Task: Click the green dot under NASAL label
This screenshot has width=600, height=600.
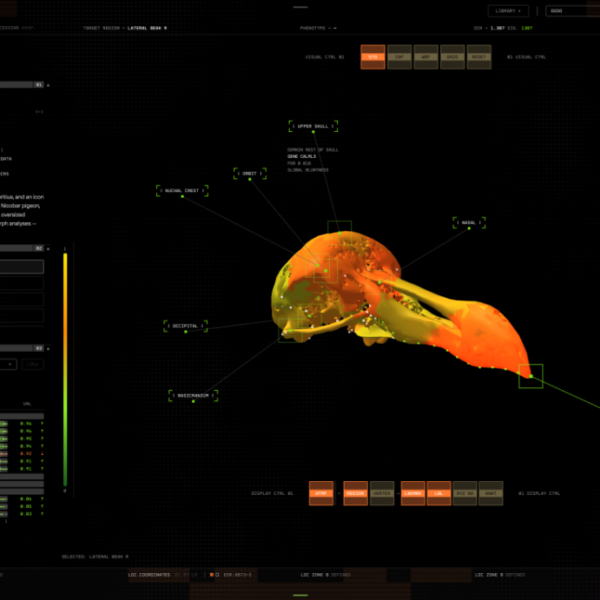Action: tap(469, 228)
